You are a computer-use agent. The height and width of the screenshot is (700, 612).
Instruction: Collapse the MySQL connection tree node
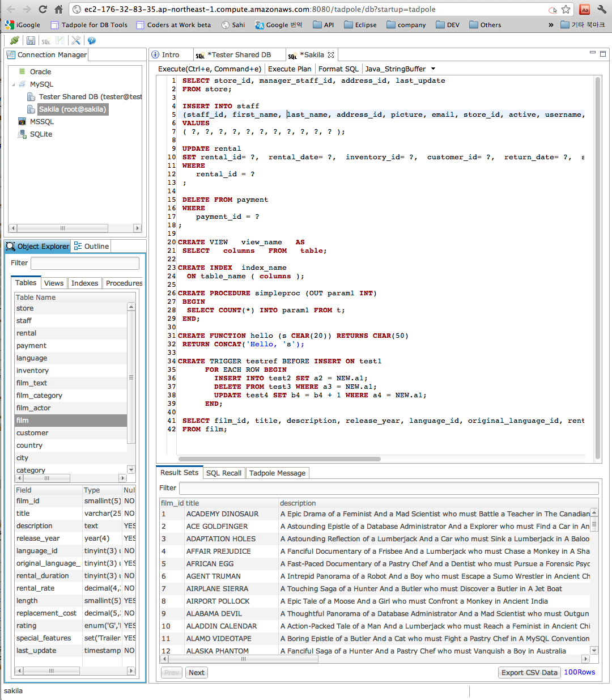(14, 84)
